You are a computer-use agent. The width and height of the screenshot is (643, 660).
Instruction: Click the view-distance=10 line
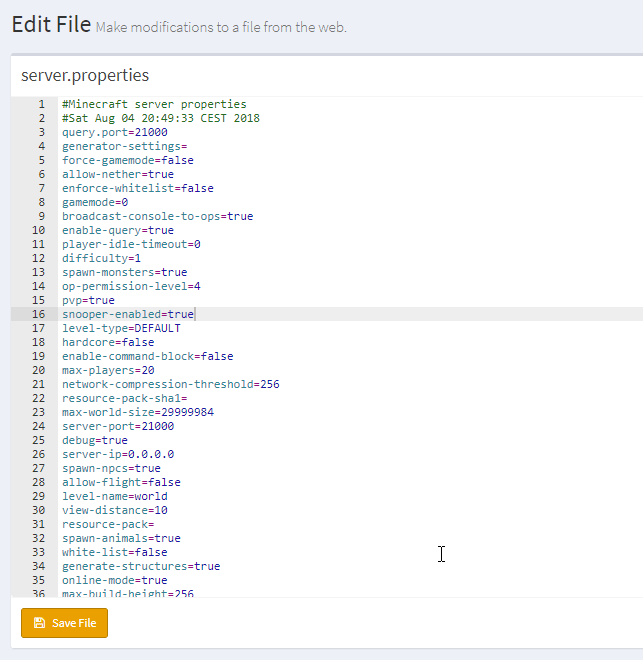[114, 510]
